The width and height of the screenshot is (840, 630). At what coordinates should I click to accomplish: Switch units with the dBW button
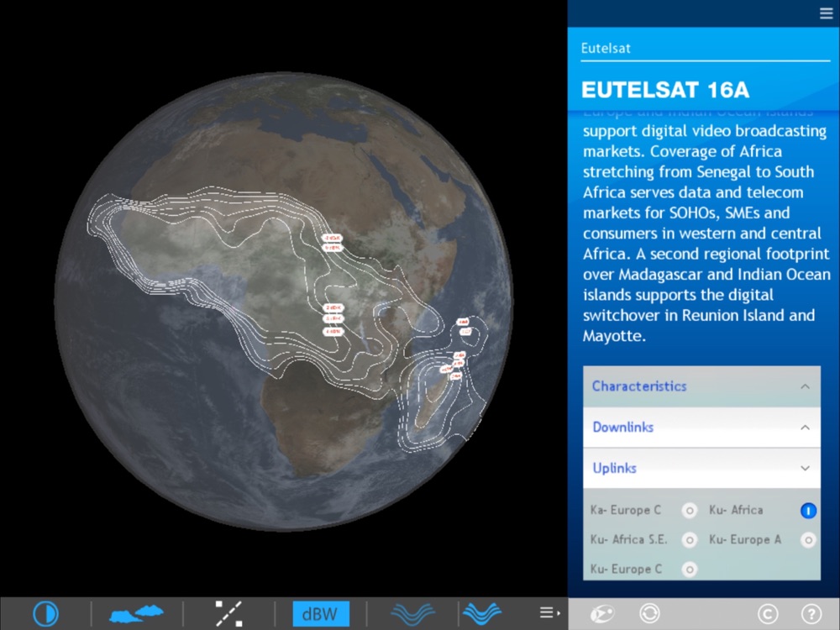pyautogui.click(x=321, y=613)
